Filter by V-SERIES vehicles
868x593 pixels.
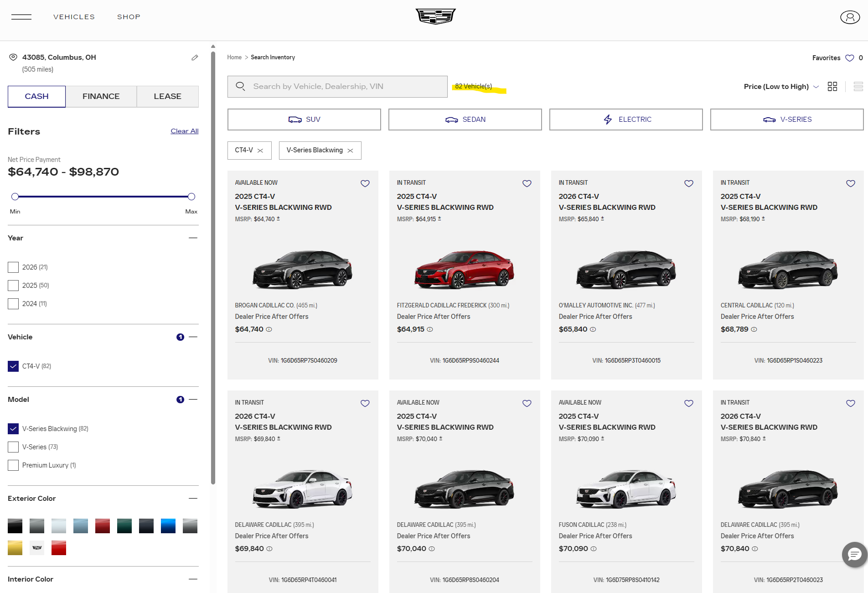[x=787, y=120]
